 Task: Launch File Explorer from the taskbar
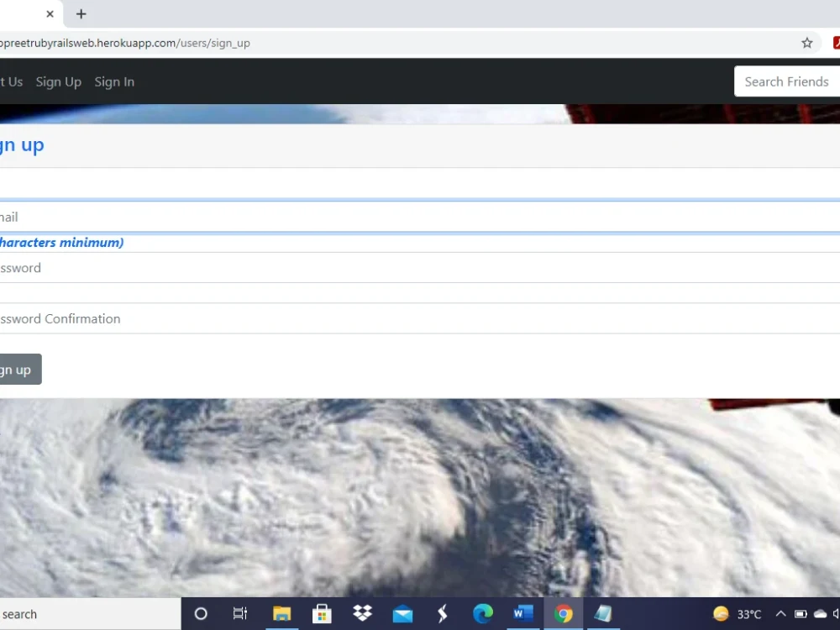point(281,613)
